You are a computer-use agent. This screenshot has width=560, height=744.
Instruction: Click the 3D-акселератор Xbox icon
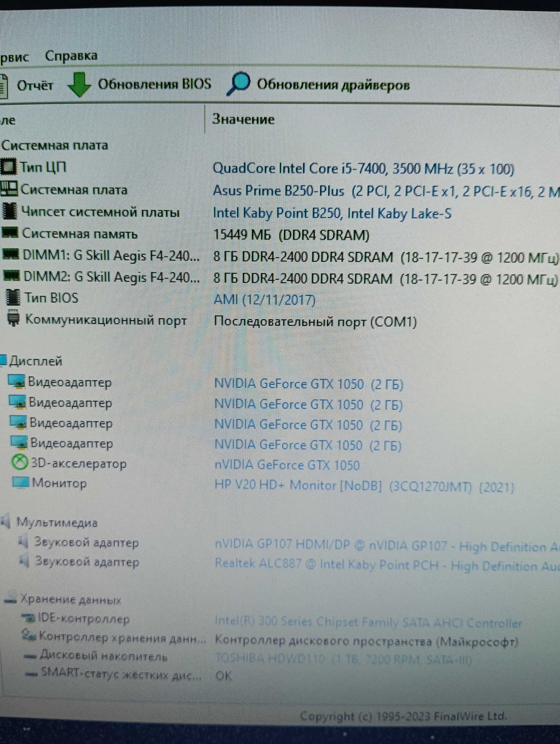pos(20,462)
